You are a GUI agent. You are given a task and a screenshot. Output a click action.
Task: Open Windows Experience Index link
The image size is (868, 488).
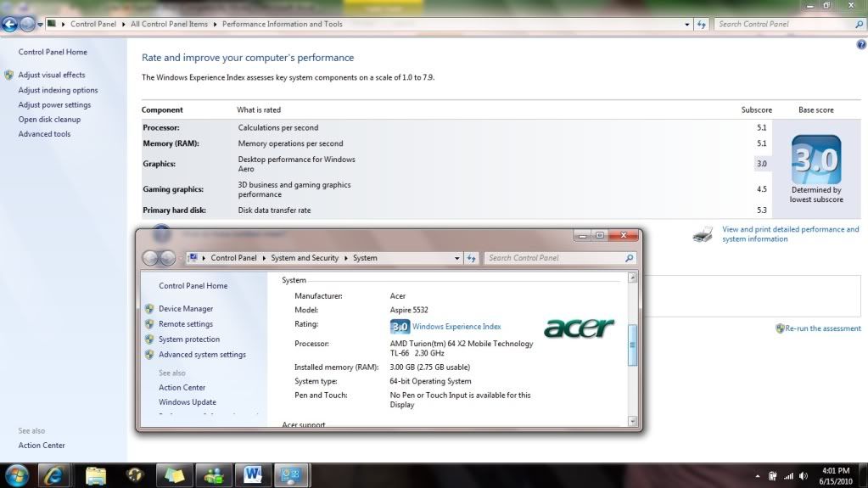pos(456,327)
